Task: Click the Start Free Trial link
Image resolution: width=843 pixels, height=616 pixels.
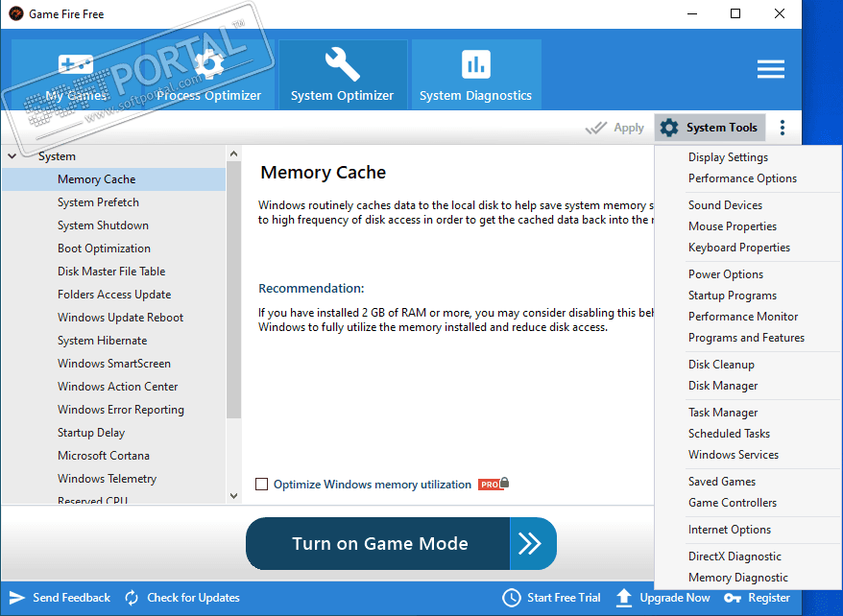Action: point(564,598)
